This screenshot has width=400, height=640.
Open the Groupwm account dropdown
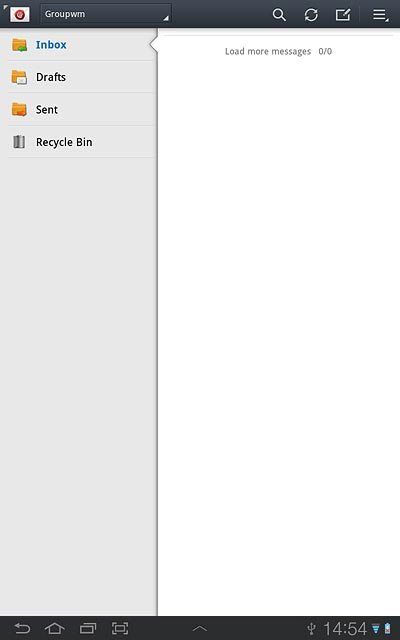pos(106,14)
